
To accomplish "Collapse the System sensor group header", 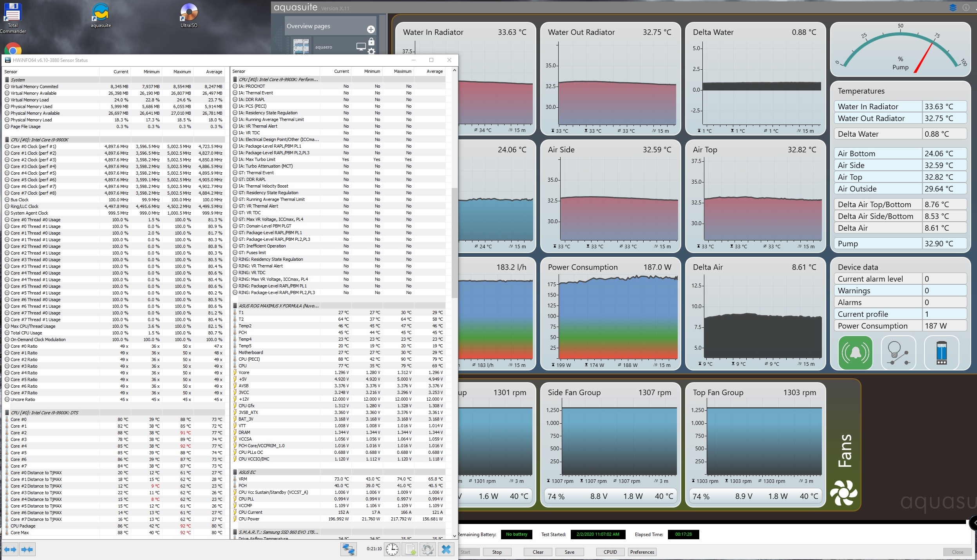I will point(18,80).
